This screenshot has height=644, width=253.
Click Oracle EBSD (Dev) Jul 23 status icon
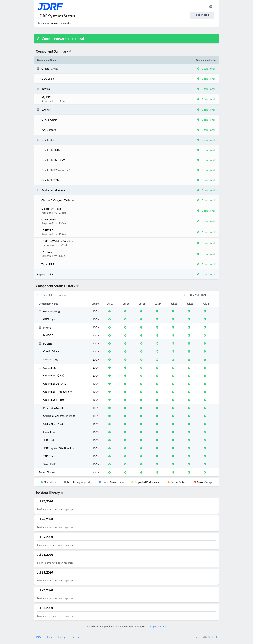173,376
